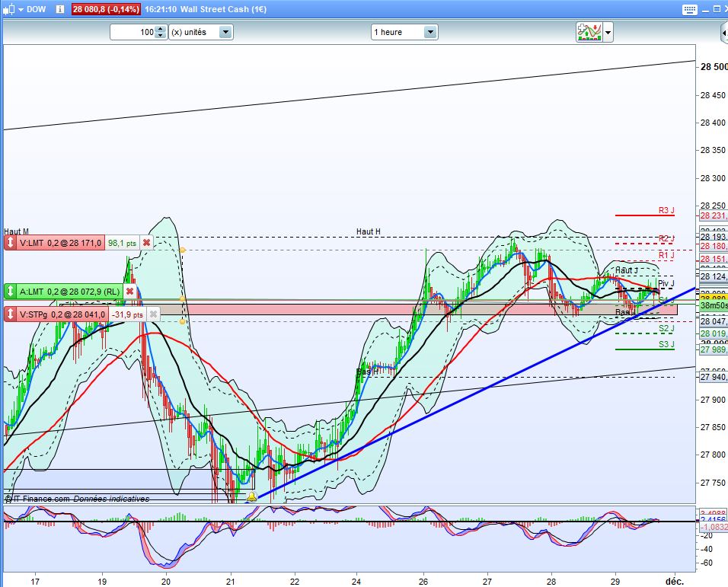Click the 98,1 pts gain label

[122, 243]
